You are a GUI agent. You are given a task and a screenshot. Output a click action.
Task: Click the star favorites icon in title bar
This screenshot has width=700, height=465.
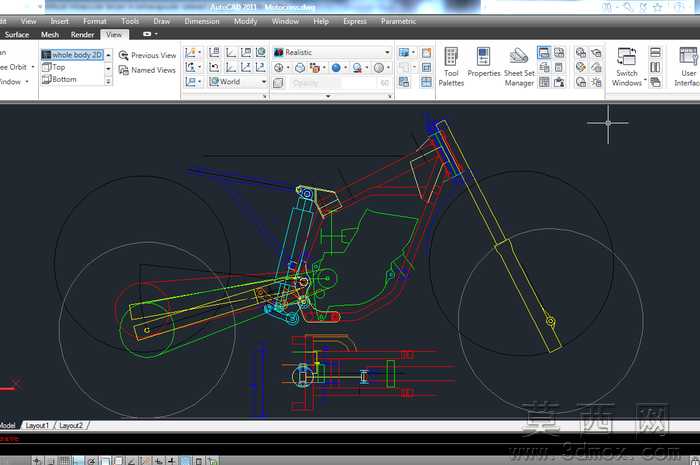click(658, 7)
